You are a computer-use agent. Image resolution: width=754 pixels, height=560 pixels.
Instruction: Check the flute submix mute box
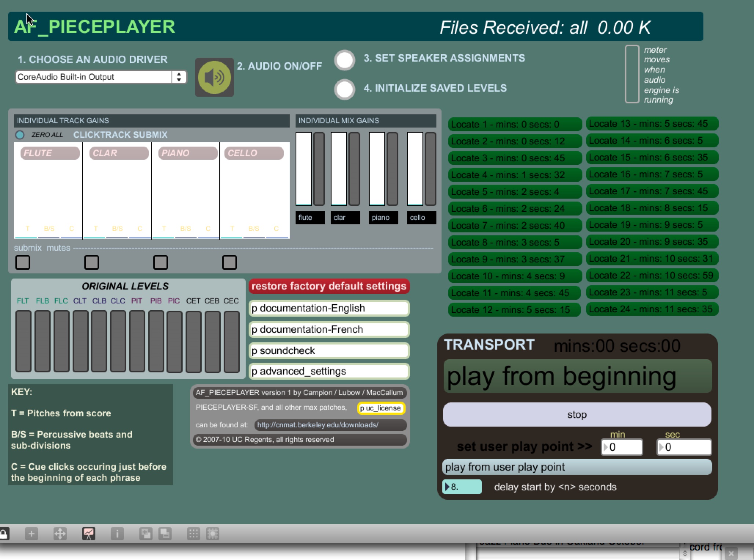tap(23, 262)
